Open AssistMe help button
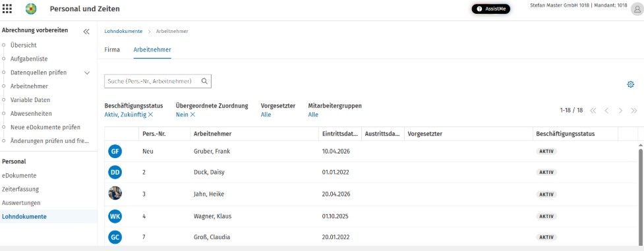644x251 pixels. point(491,9)
